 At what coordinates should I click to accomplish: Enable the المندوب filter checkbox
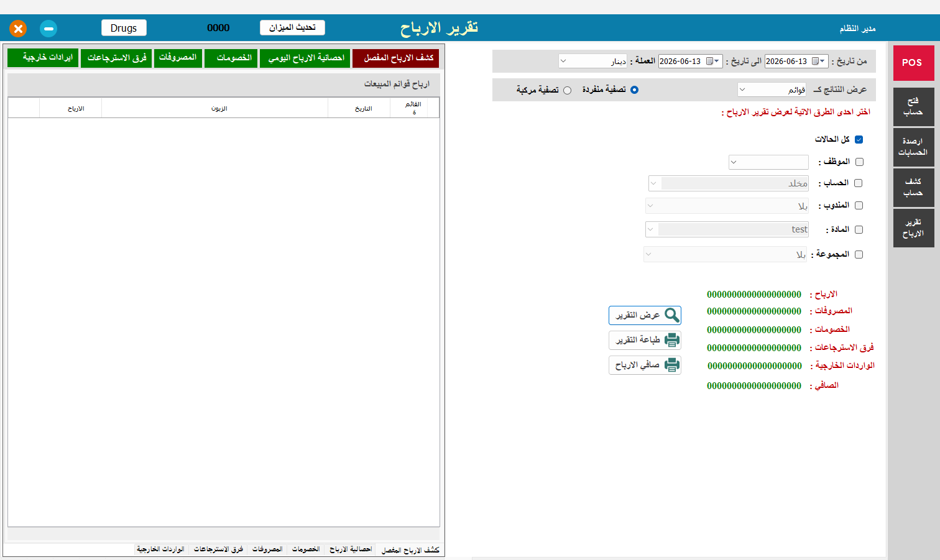(859, 205)
